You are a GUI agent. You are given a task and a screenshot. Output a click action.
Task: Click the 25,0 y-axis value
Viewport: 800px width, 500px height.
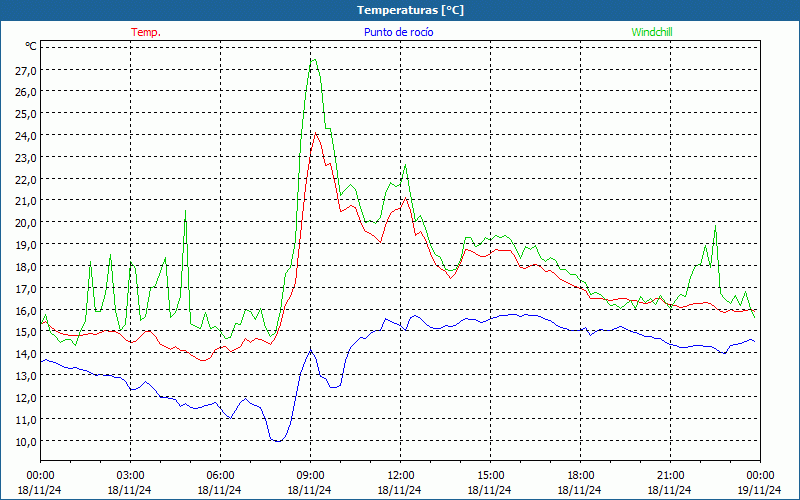[x=26, y=114]
